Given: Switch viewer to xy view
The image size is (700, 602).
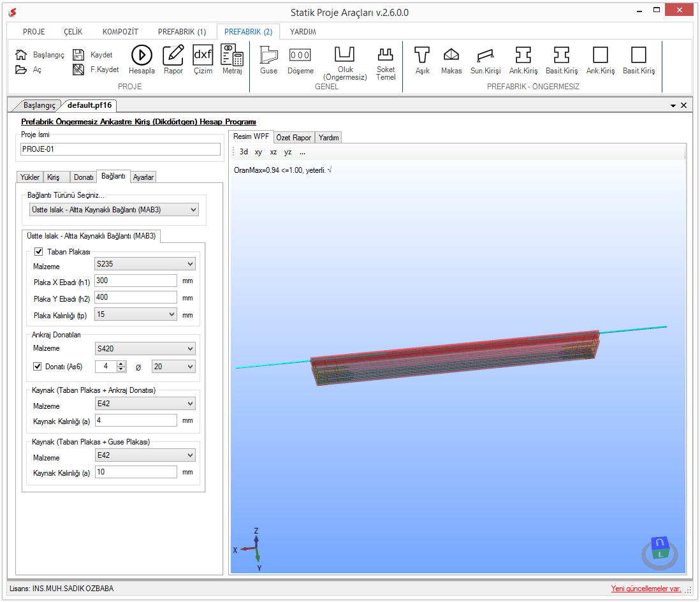Looking at the screenshot, I should point(258,152).
